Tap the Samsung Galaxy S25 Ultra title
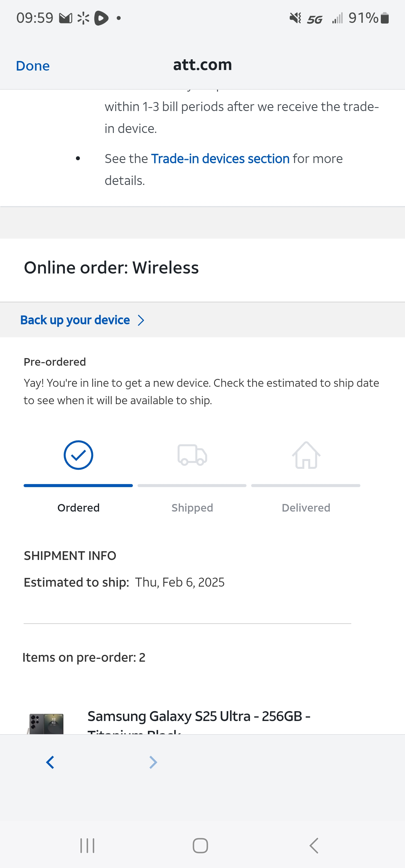This screenshot has height=868, width=405. pos(199,716)
